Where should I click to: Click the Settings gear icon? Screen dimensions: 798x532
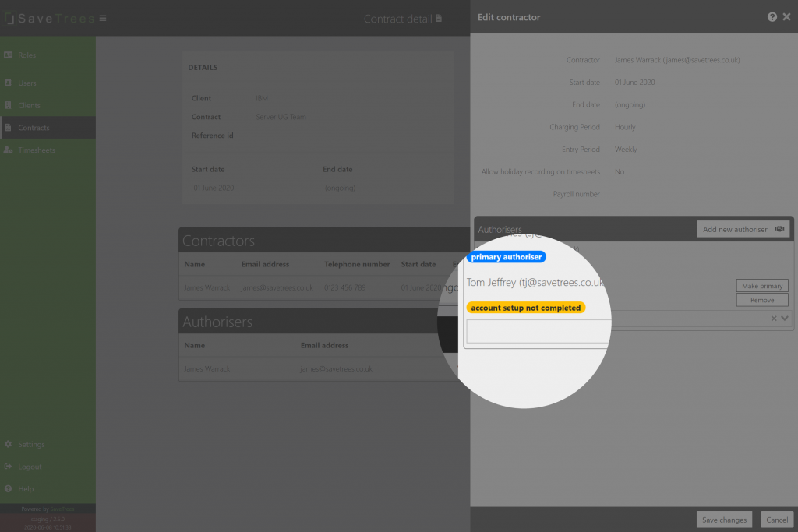(8, 444)
